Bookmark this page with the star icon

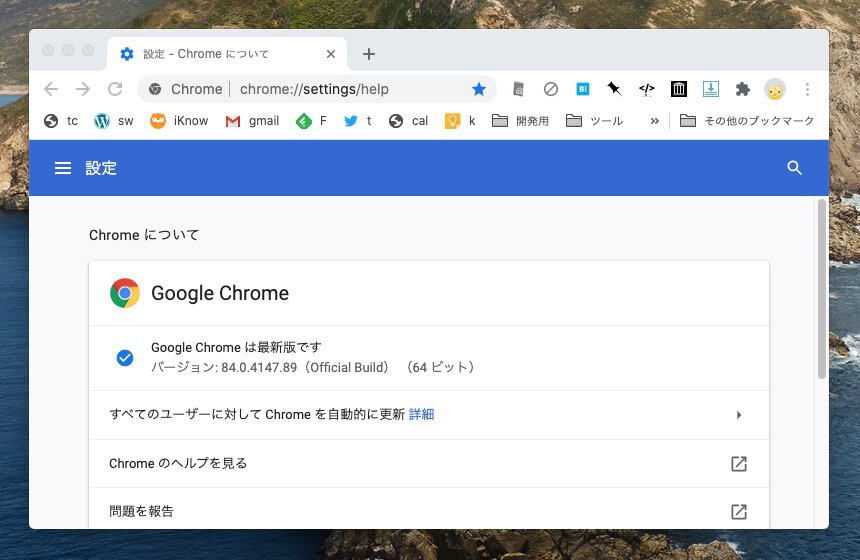tap(479, 89)
